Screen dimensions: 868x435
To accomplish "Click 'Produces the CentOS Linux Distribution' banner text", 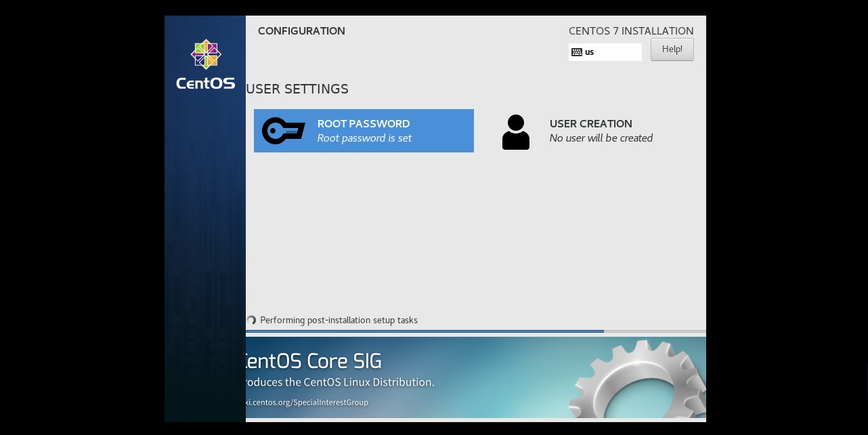I will [340, 382].
